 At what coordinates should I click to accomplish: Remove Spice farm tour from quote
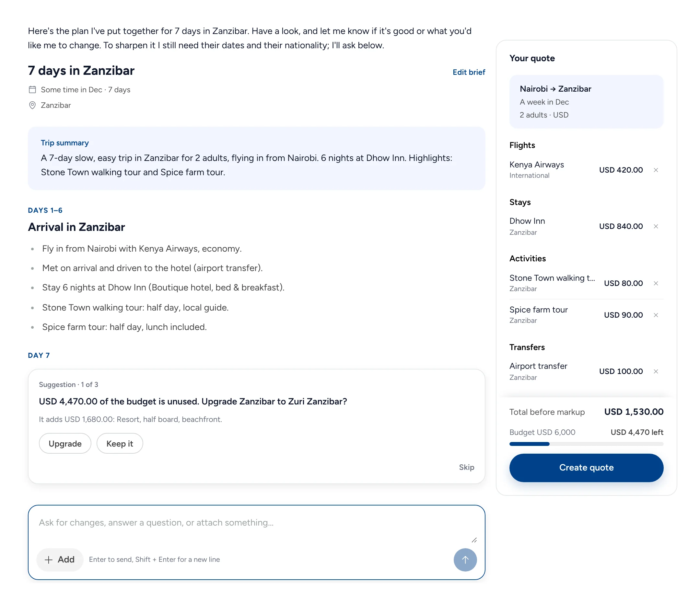click(656, 315)
